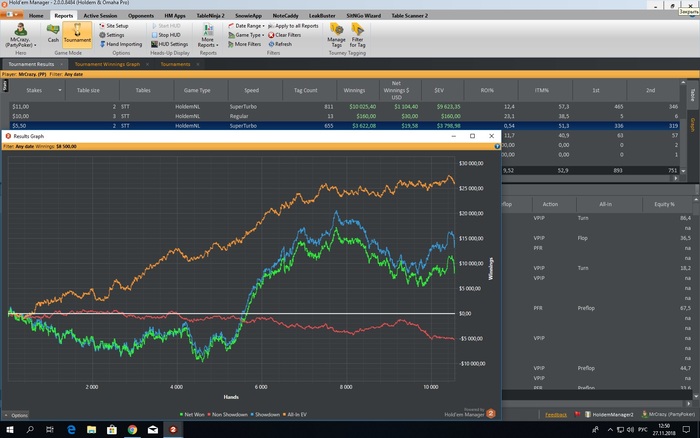This screenshot has width=700, height=438.
Task: Click the Game Type column header
Action: (x=197, y=90)
